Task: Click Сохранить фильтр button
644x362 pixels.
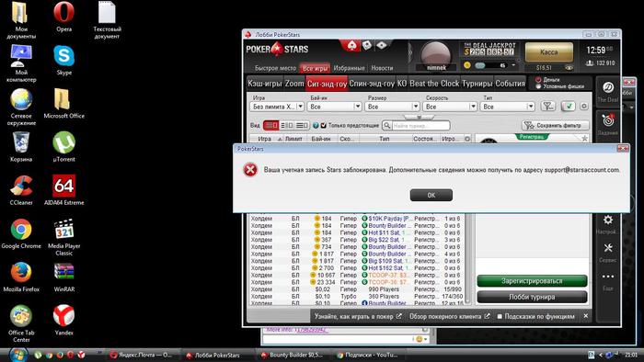Action: pos(556,125)
